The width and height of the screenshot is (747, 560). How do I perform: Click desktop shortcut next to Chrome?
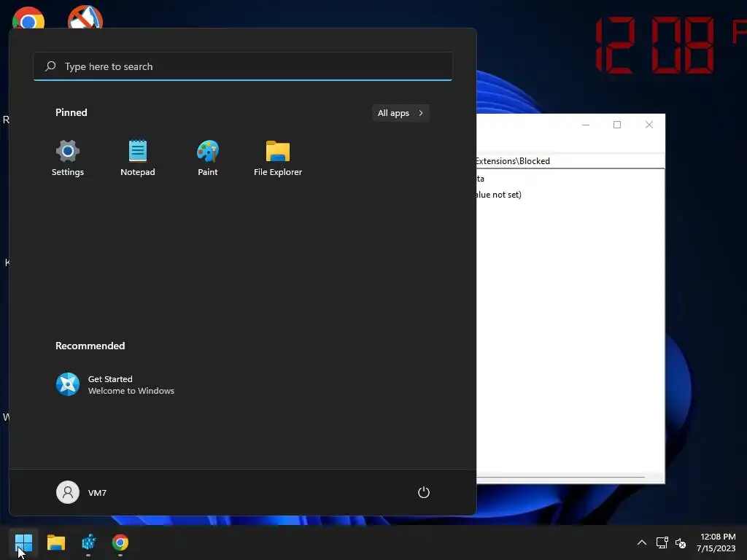coord(85,17)
